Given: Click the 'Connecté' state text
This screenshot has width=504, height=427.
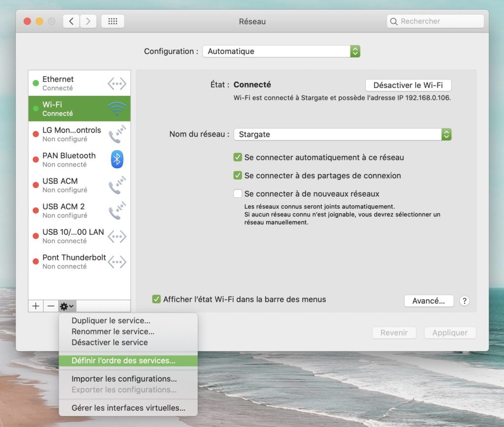Looking at the screenshot, I should 252,85.
